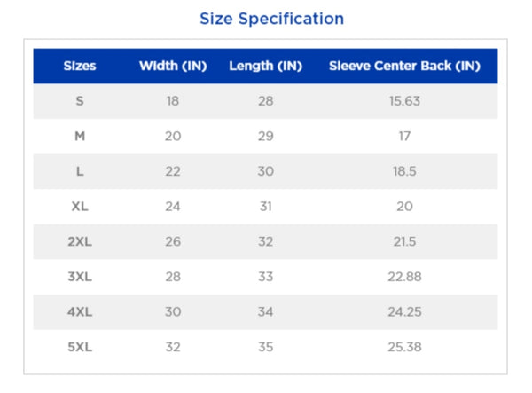Click the Sizes column header
Image resolution: width=532 pixels, height=393 pixels.
click(x=80, y=67)
